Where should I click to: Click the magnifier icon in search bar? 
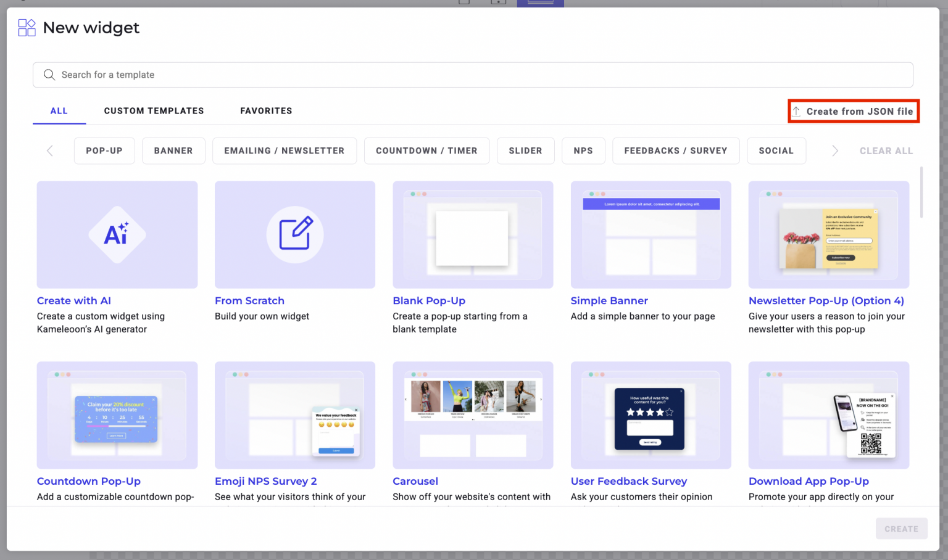[x=49, y=75]
